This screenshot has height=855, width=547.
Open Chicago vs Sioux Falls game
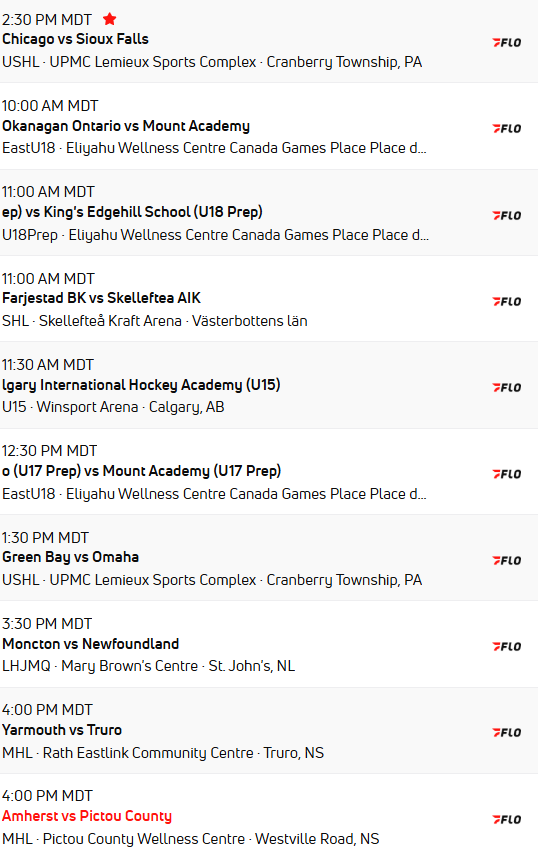tap(75, 39)
